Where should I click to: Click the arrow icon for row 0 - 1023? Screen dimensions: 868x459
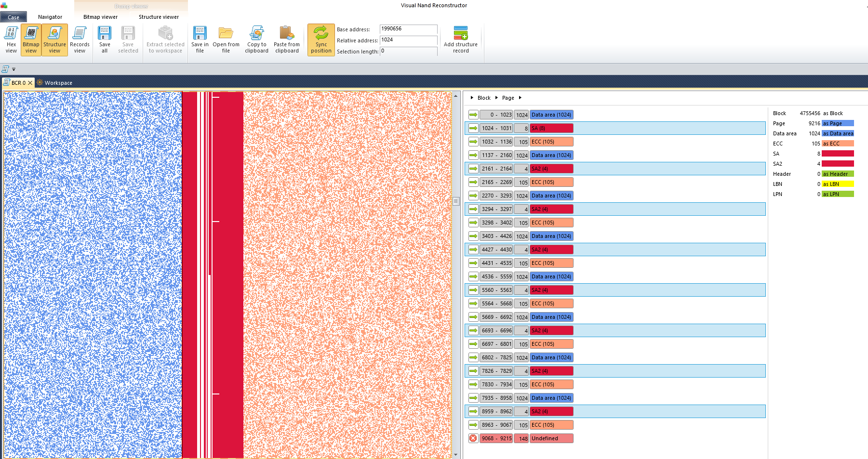(473, 115)
